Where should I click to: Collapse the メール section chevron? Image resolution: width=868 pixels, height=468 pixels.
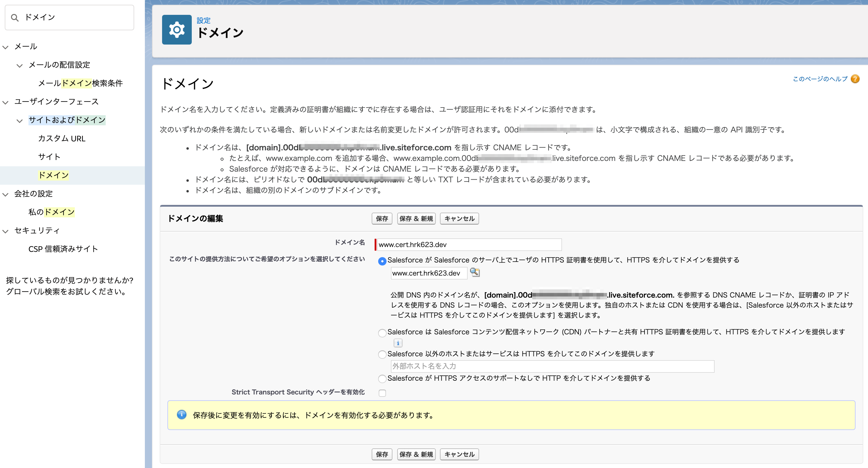click(x=5, y=47)
